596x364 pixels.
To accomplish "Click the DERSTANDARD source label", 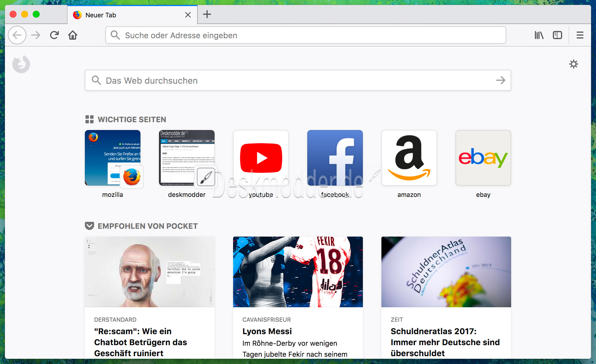I will pos(115,320).
